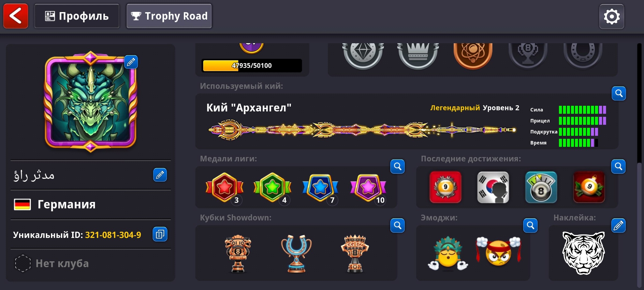Select the horseshoe Showdown trophy

(x=296, y=253)
